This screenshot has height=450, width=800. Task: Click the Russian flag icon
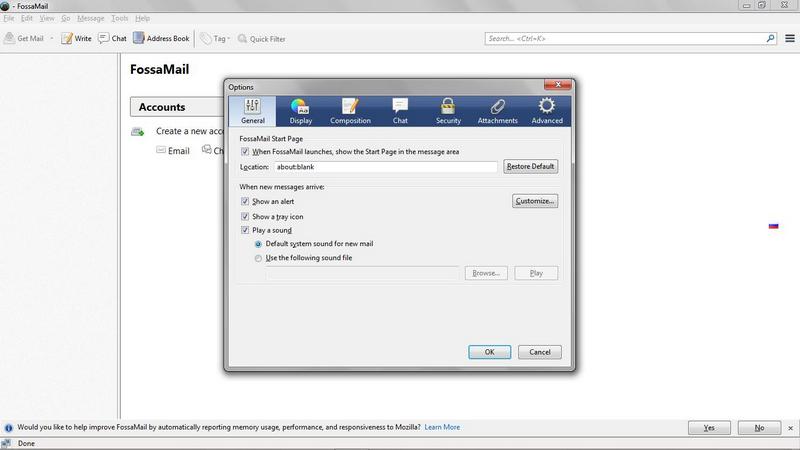pos(773,226)
